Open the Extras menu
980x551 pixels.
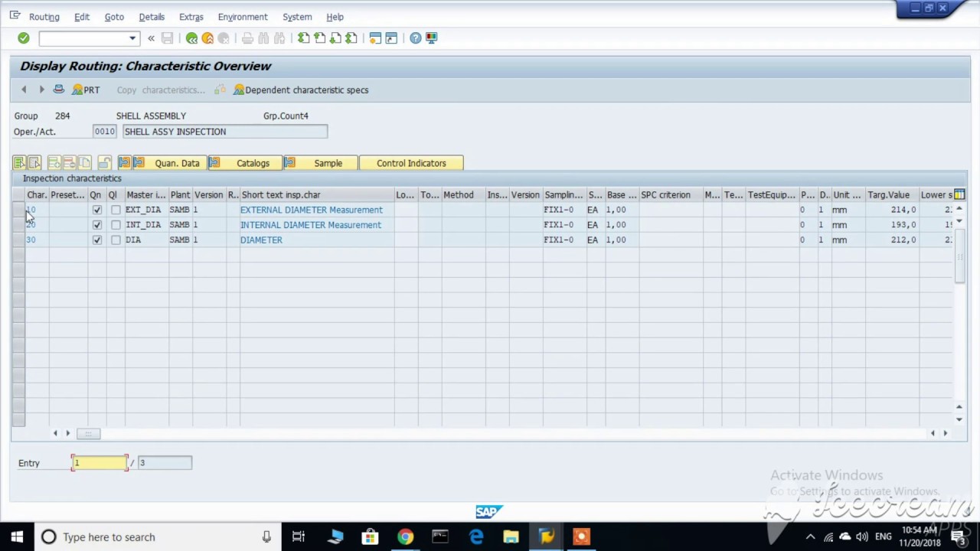pos(191,17)
